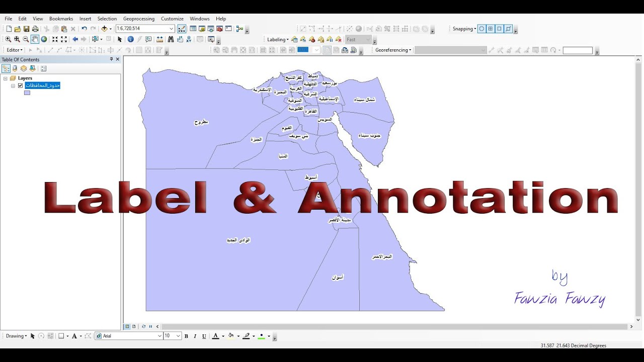Image resolution: width=644 pixels, height=362 pixels.
Task: Open the Measure ruler tool
Action: click(x=159, y=39)
